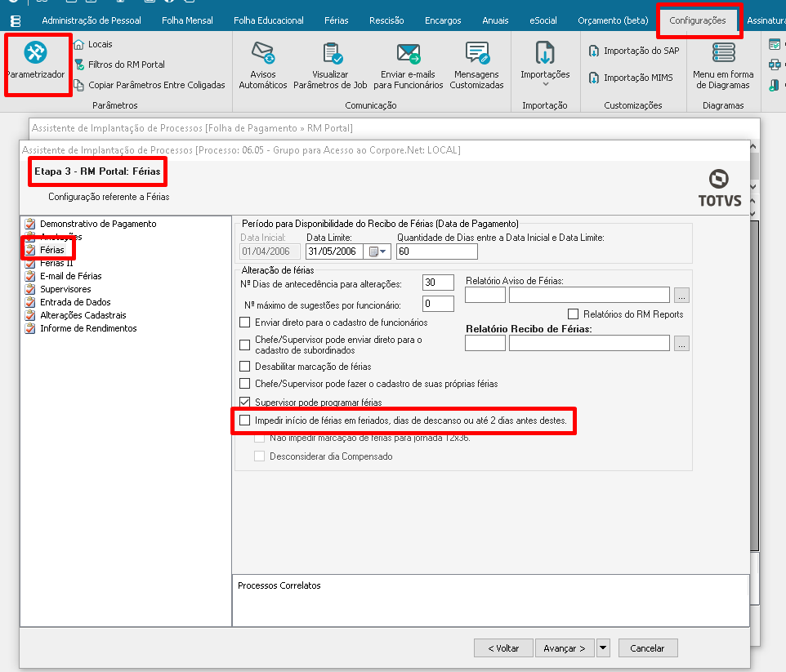Open Copiar Parâmetros Entre Coligadas
The width and height of the screenshot is (786, 672).
150,85
